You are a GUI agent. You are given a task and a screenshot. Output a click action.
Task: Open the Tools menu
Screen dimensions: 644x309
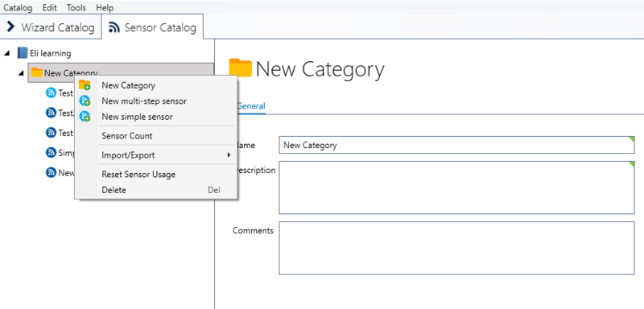point(76,7)
